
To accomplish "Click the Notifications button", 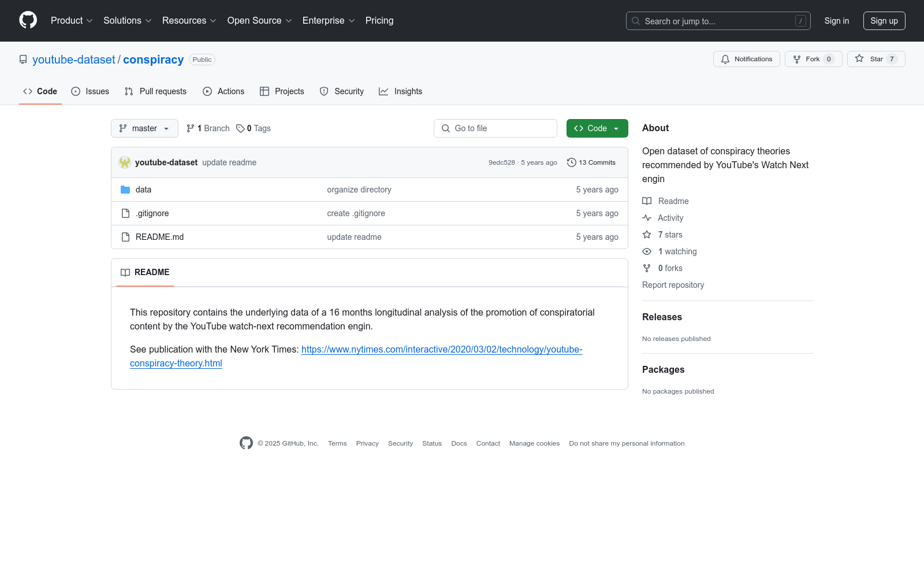I will click(x=747, y=59).
